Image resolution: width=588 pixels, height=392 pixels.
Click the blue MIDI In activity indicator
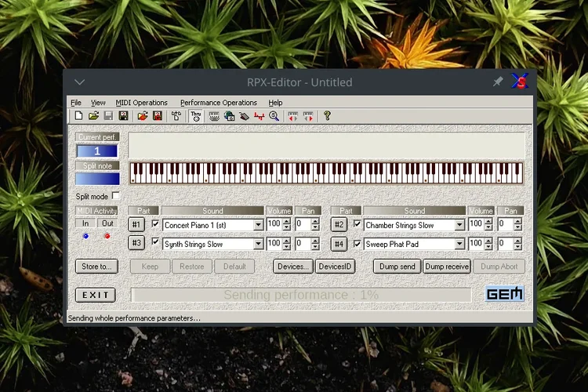pyautogui.click(x=86, y=236)
